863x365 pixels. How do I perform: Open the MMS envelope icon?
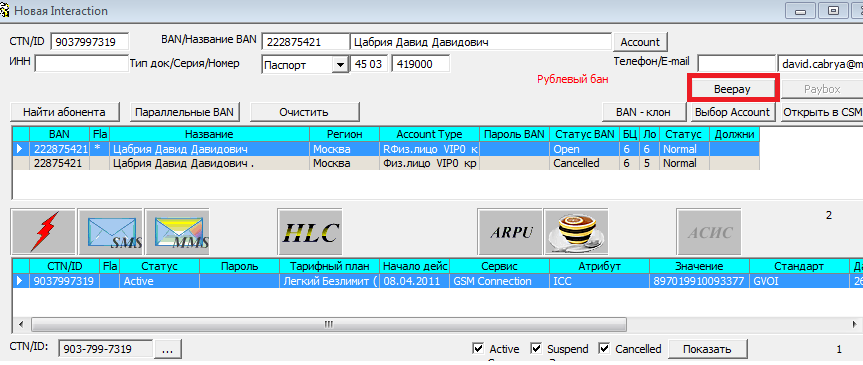177,231
